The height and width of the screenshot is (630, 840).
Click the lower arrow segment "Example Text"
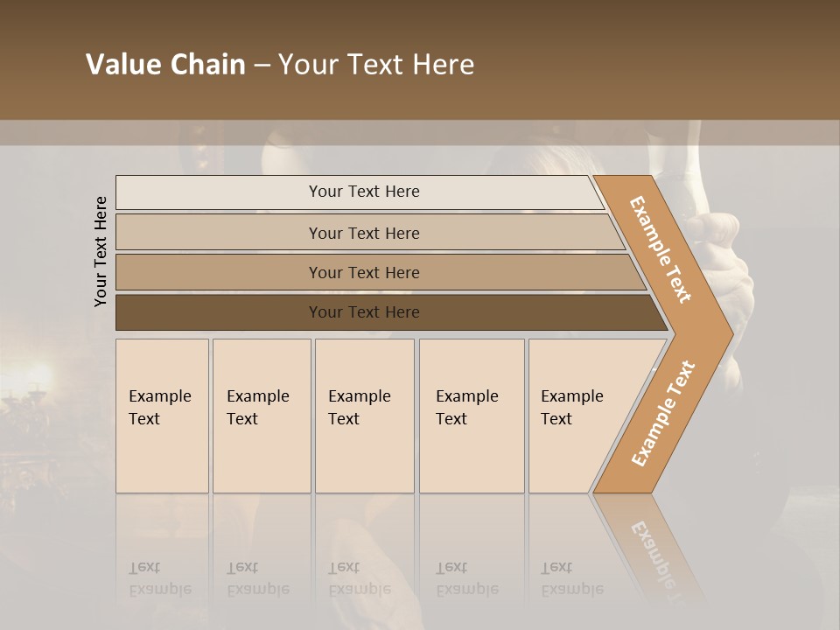click(x=662, y=414)
